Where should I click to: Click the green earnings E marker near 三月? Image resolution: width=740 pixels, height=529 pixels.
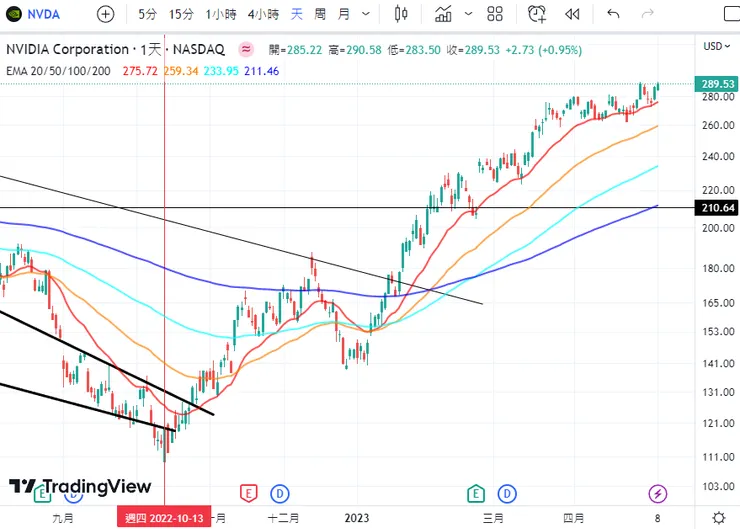click(476, 494)
